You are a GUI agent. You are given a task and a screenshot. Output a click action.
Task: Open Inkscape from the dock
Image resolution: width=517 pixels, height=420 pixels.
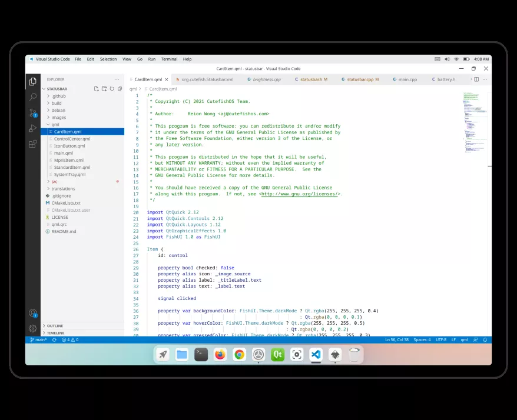pyautogui.click(x=335, y=355)
